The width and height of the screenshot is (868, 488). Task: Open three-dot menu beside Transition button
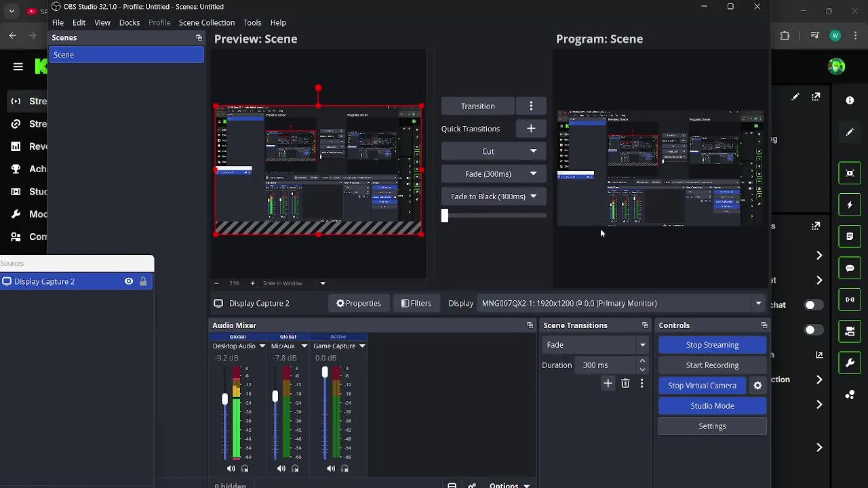(531, 106)
